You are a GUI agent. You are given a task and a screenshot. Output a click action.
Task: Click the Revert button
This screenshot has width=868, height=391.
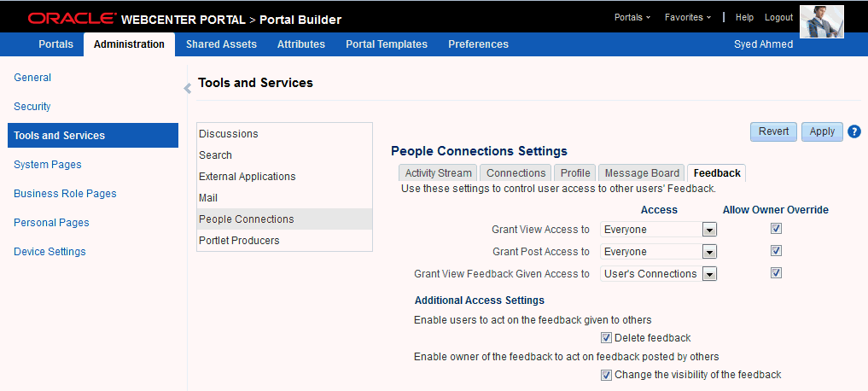click(774, 131)
